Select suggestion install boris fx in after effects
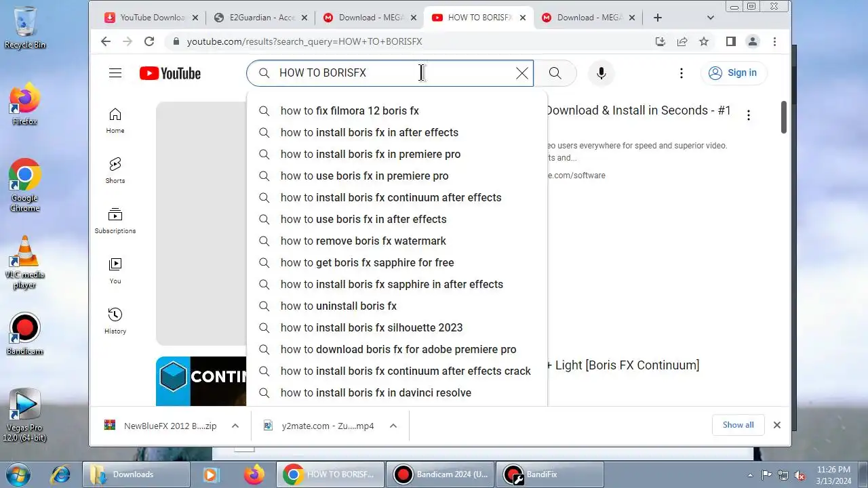 [x=397, y=132]
